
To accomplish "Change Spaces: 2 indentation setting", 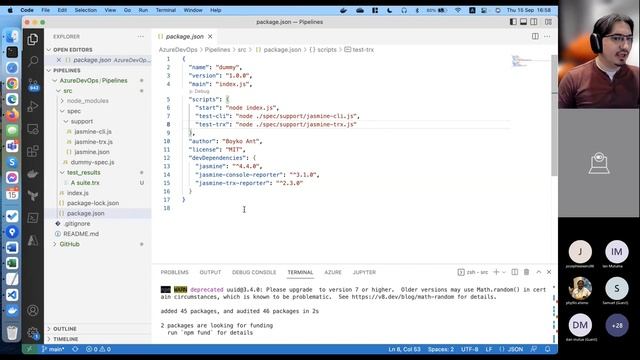I will [x=440, y=349].
